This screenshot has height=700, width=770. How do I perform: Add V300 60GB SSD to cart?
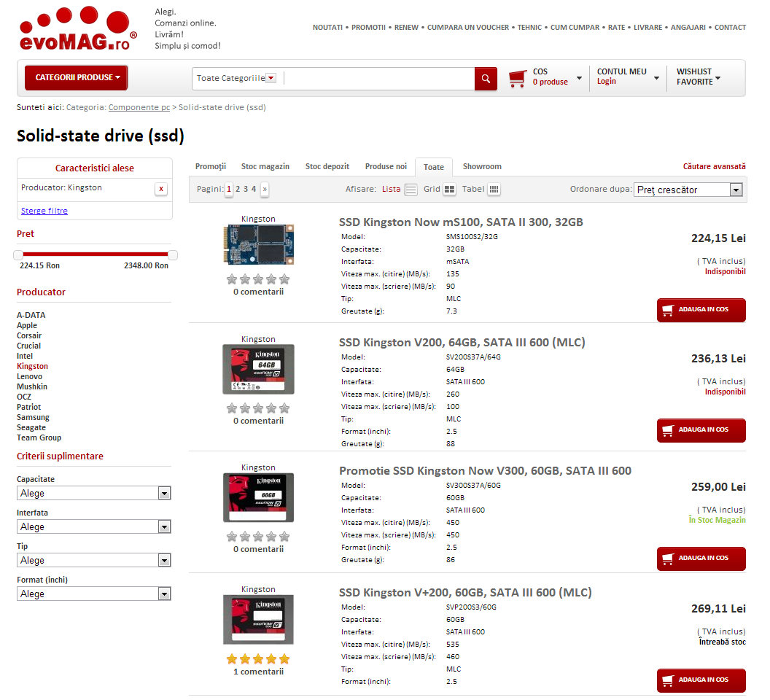701,559
